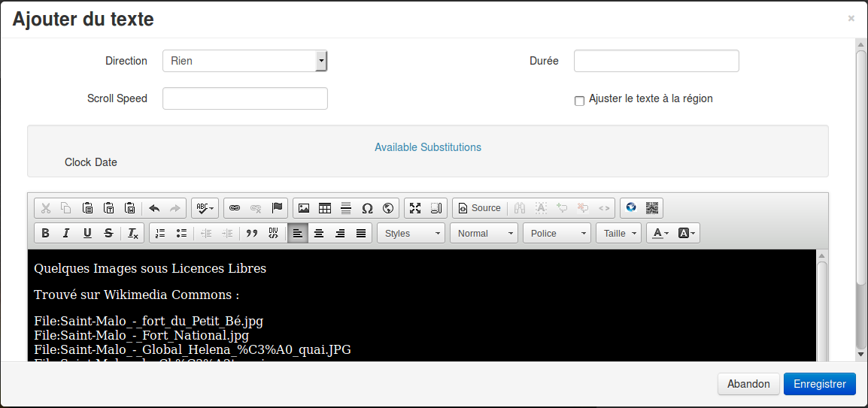Center-align the text

point(319,233)
